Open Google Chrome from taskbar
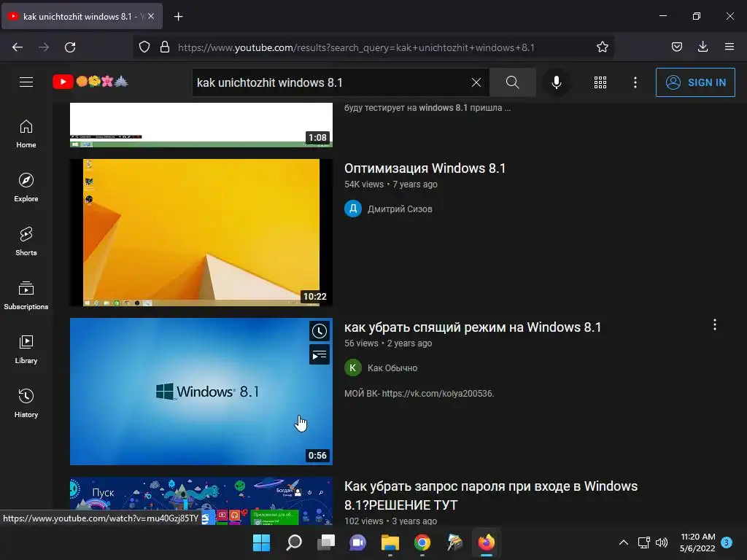This screenshot has width=747, height=560. pos(422,542)
